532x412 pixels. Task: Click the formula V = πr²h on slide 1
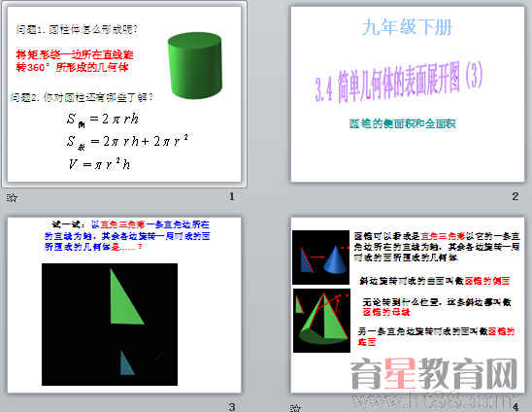[x=99, y=164]
